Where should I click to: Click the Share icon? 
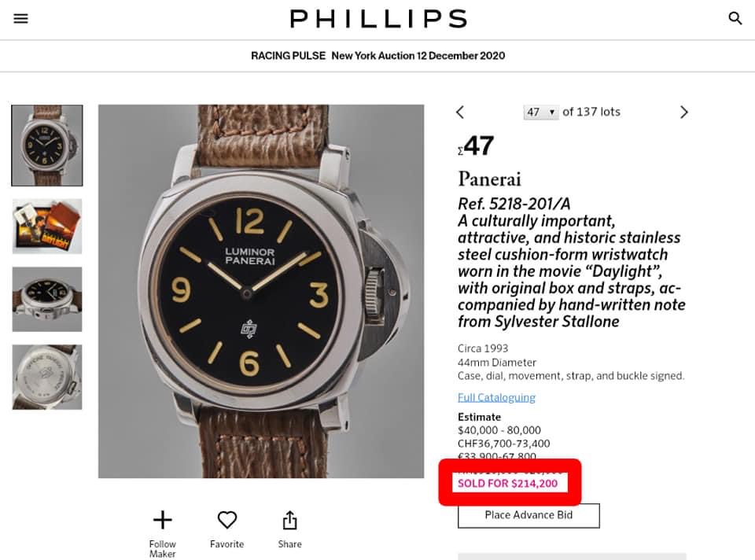(289, 521)
